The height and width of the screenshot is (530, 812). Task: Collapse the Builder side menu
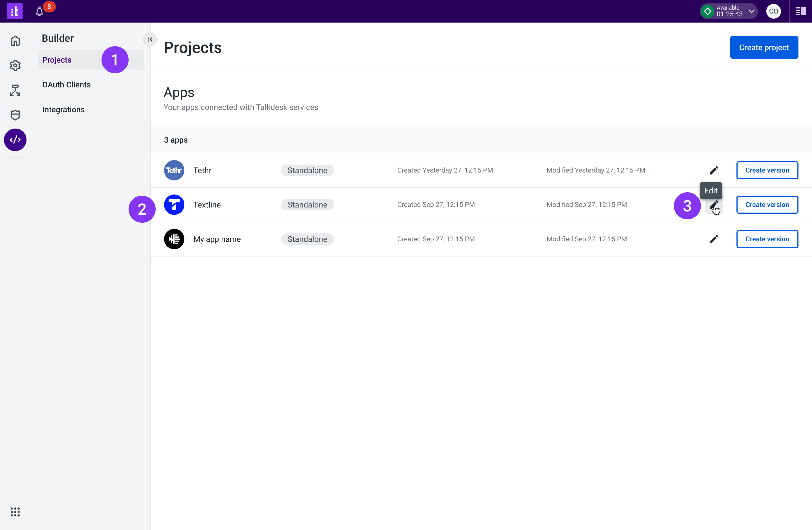click(150, 39)
